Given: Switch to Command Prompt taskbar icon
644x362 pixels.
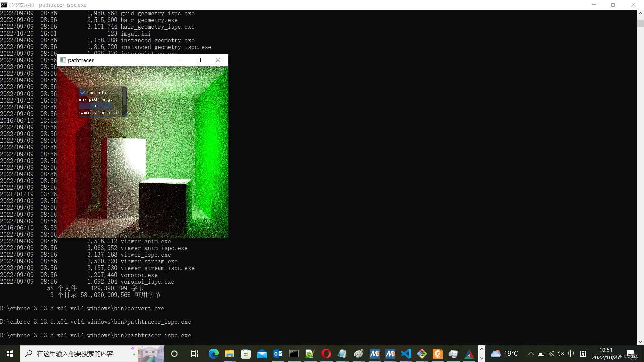Looking at the screenshot, I should click(294, 354).
